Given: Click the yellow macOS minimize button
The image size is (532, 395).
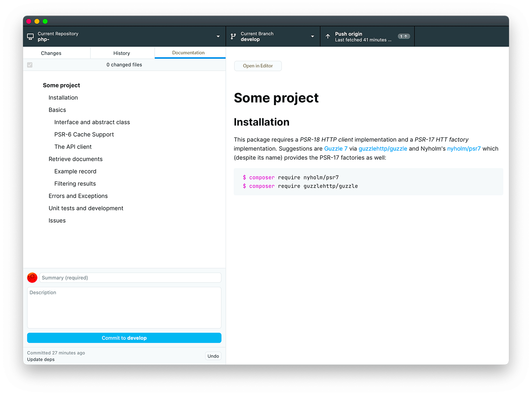Looking at the screenshot, I should [37, 21].
